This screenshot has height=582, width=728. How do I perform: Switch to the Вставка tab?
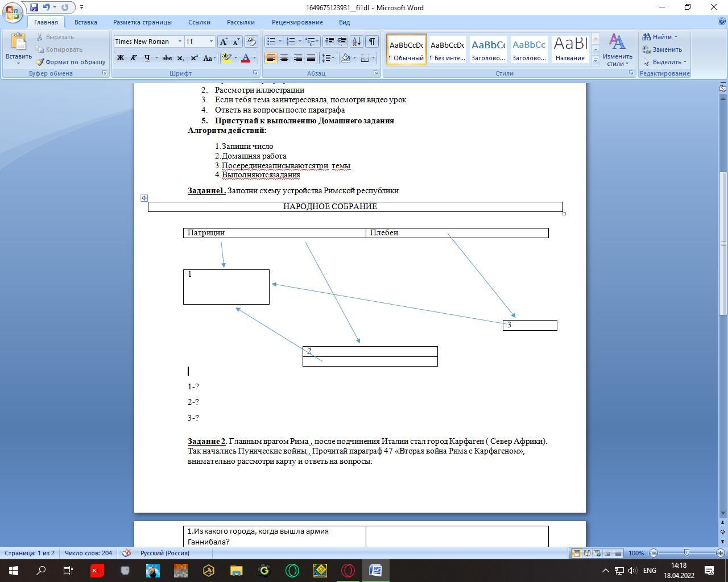86,22
